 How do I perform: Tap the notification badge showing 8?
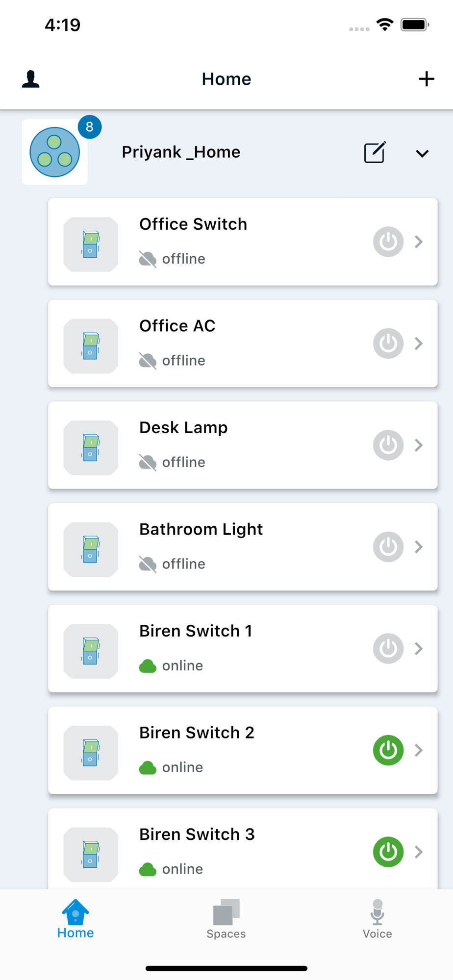tap(90, 127)
